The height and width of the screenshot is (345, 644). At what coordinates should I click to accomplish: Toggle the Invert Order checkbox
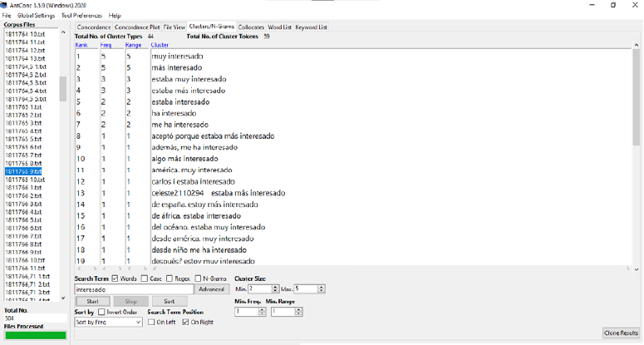click(101, 312)
